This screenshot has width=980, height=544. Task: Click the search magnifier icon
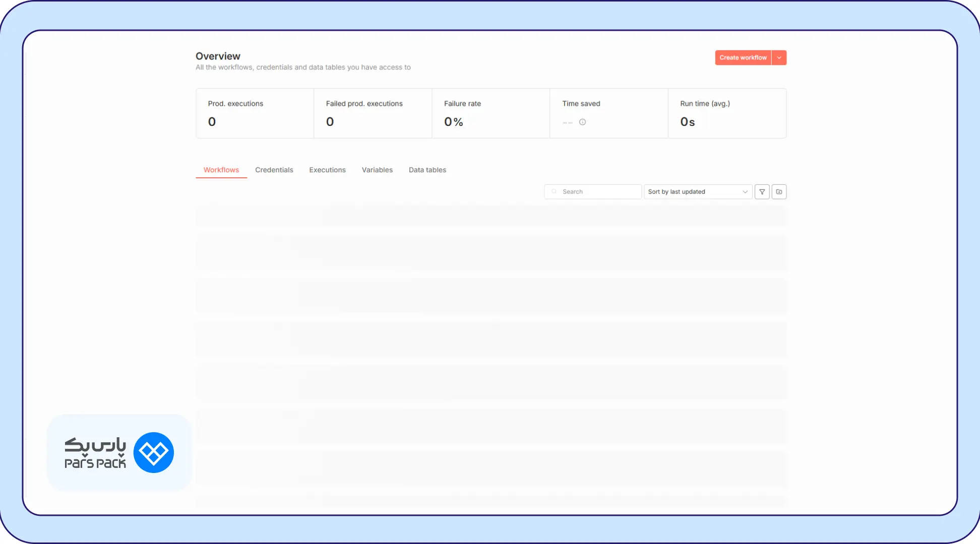click(554, 191)
